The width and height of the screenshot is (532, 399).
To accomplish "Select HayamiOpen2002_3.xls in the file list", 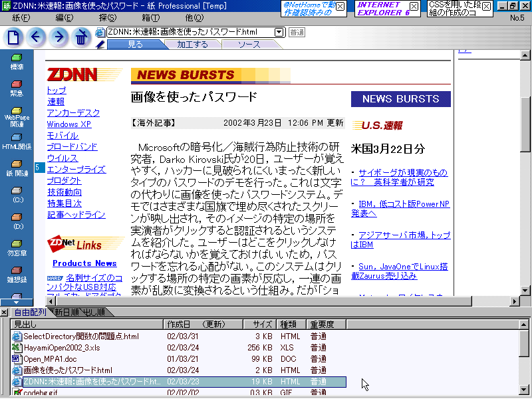I will click(61, 348).
